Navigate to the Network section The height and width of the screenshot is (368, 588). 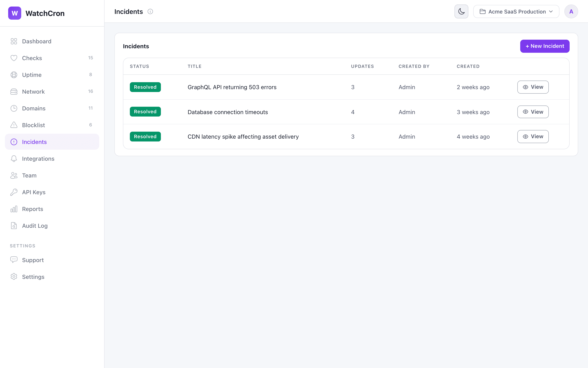coord(52,92)
